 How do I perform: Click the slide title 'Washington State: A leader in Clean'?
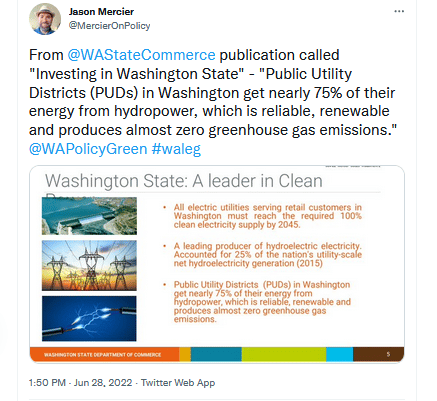click(184, 181)
